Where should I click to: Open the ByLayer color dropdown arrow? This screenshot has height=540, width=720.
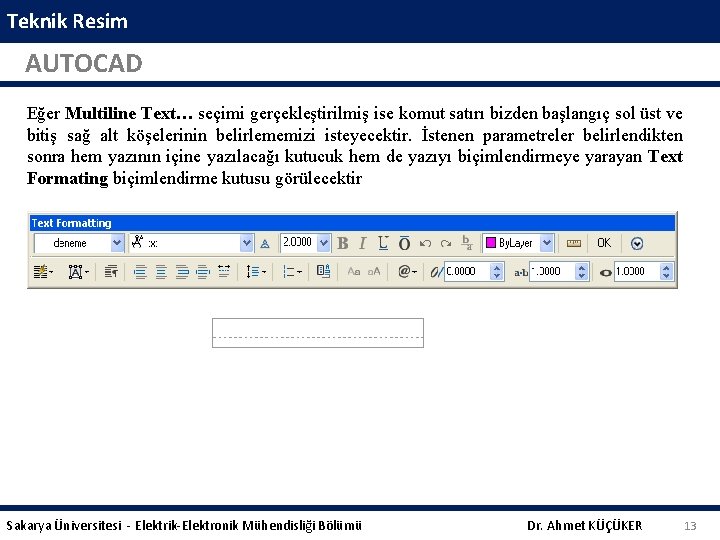click(546, 243)
